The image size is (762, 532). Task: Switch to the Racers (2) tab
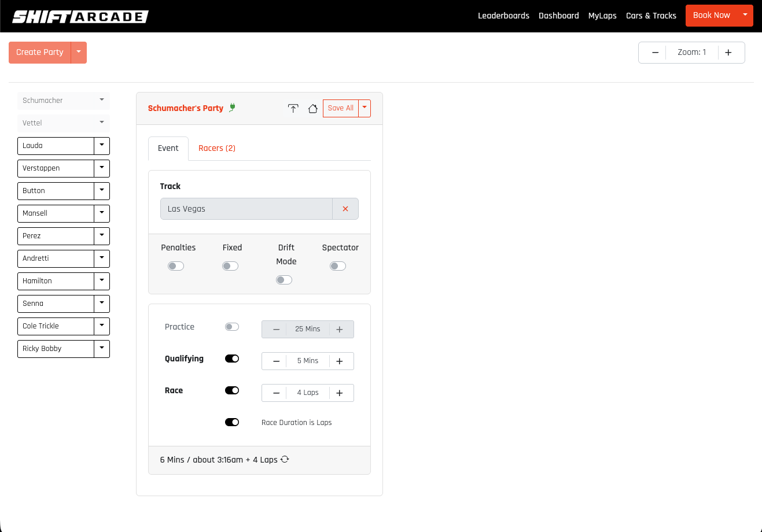[217, 148]
